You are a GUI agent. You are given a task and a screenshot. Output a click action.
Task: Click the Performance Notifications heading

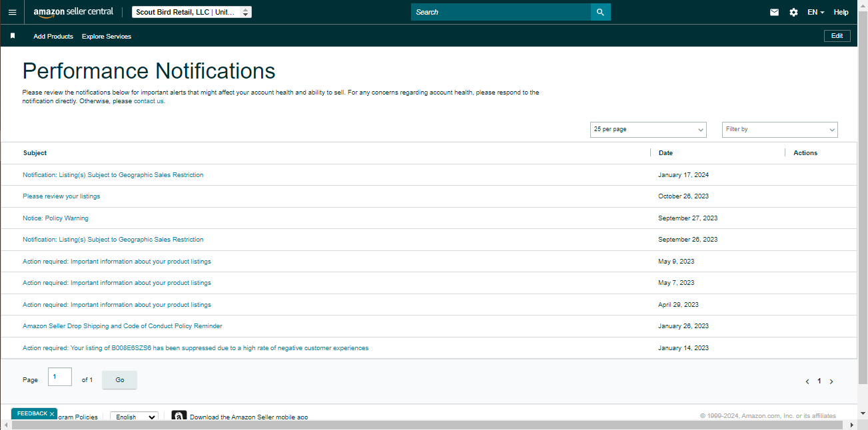tap(149, 71)
